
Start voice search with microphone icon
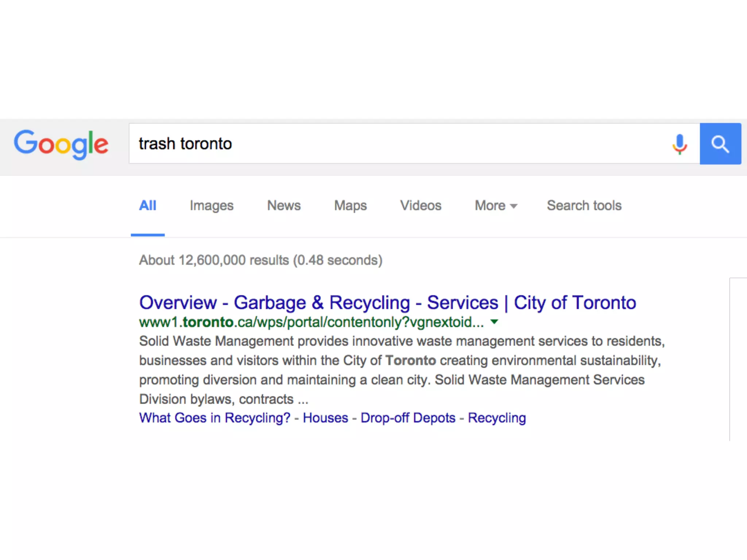[680, 144]
